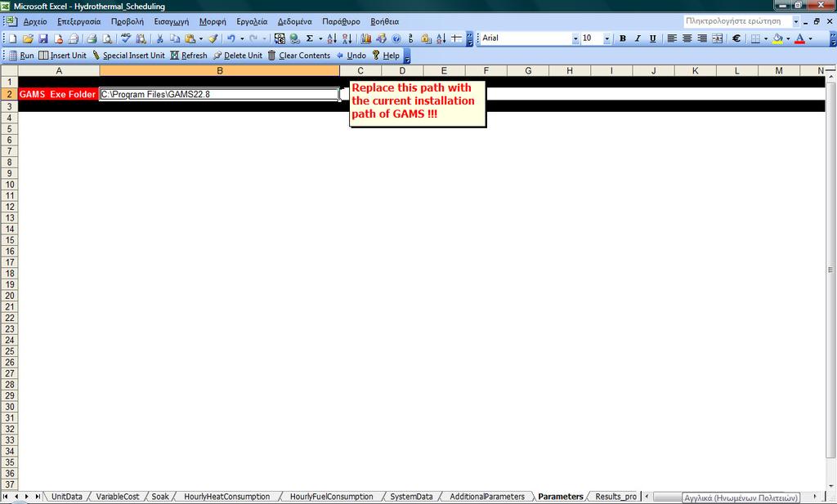Select column B header

point(219,70)
